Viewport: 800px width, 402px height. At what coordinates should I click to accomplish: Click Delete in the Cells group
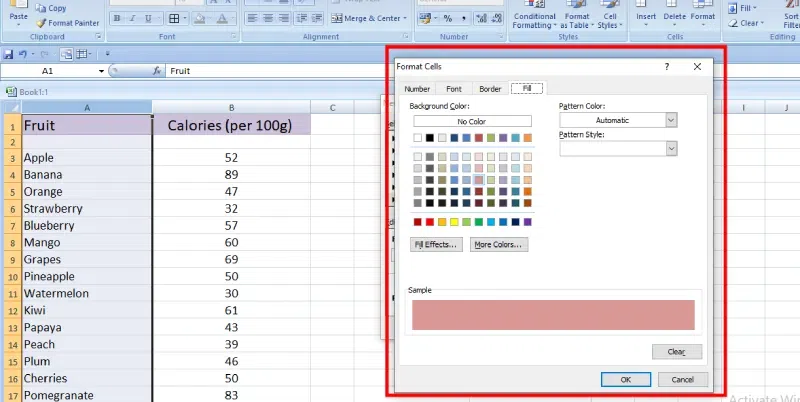(674, 15)
